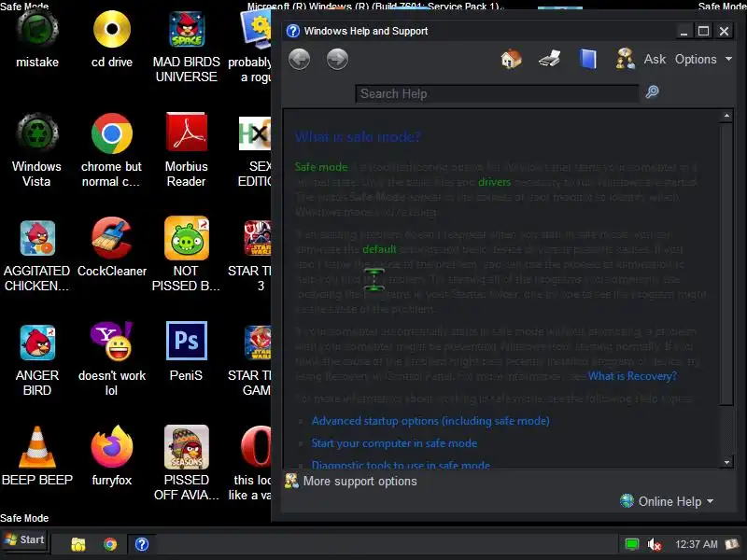Click the 'What is safe mode?' heading
The height and width of the screenshot is (560, 747).
coord(358,137)
